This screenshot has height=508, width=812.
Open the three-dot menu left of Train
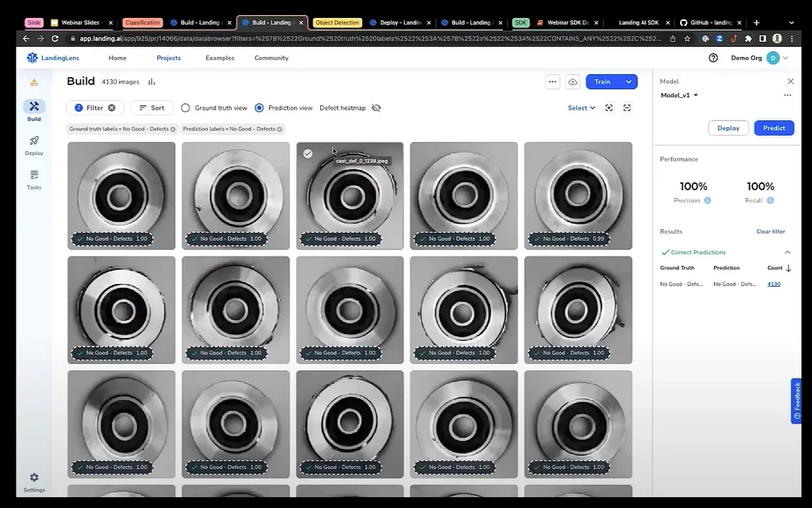(552, 82)
